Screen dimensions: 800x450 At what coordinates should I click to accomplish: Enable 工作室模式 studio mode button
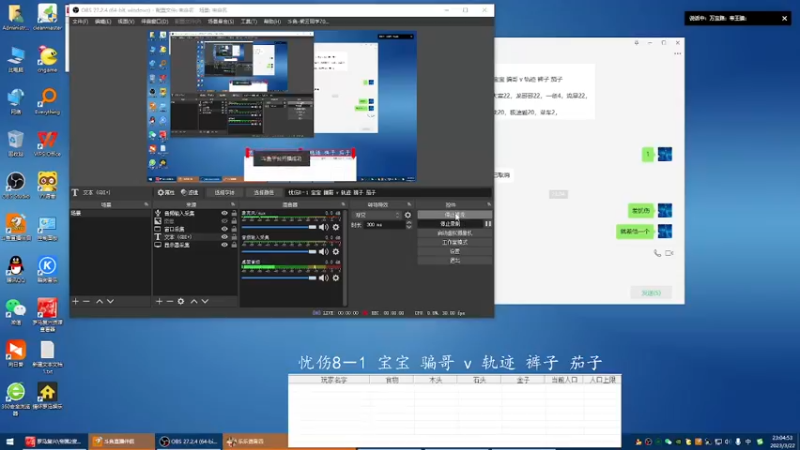[455, 242]
